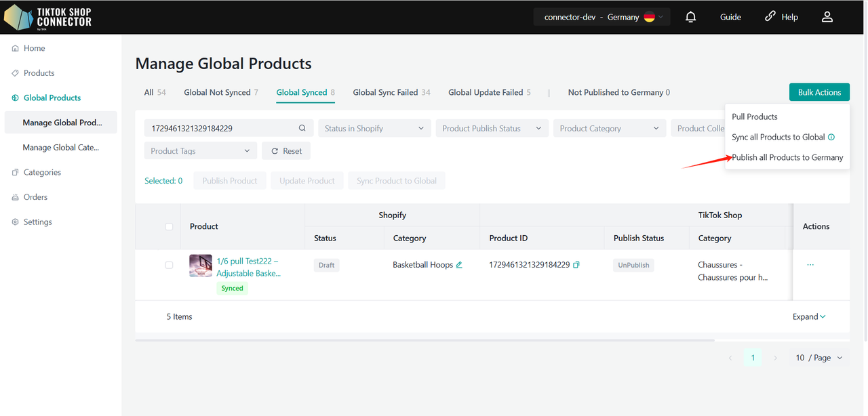Copy the Product ID using copy icon
Viewport: 868px width, 416px height.
click(576, 265)
